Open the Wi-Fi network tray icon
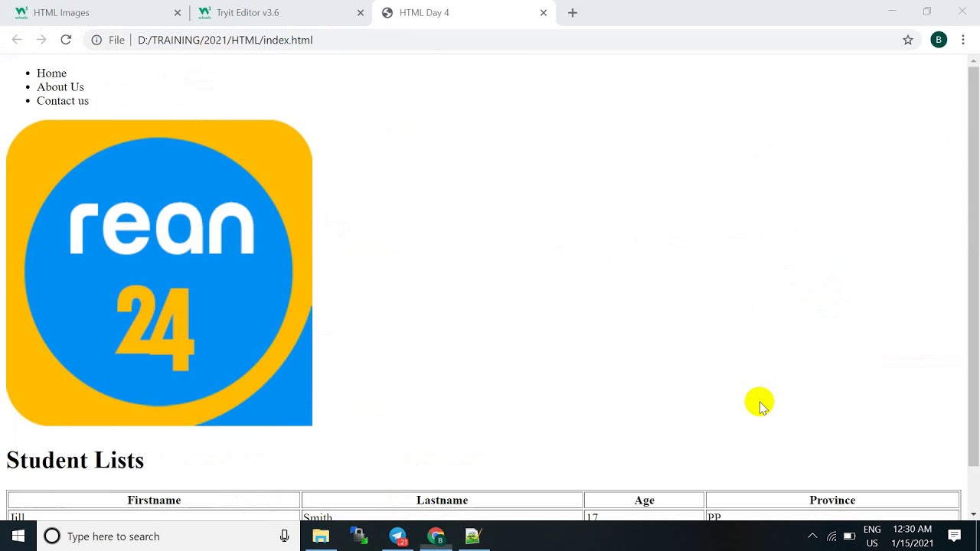The height and width of the screenshot is (551, 980). (x=831, y=536)
